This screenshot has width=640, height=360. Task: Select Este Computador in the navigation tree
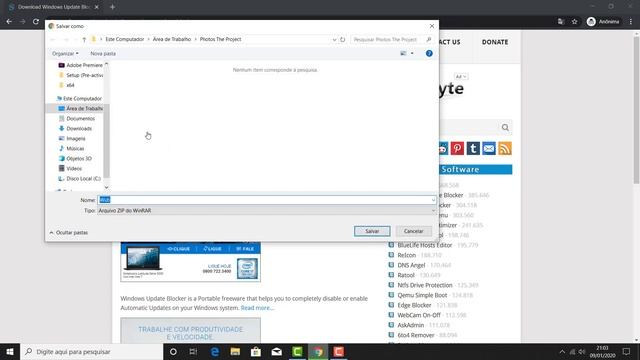[x=79, y=98]
